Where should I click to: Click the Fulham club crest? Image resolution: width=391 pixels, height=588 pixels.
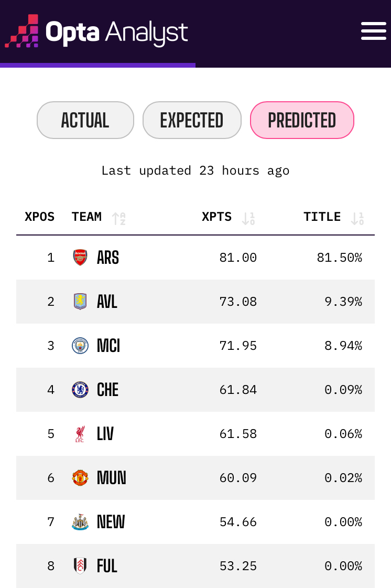(x=80, y=566)
